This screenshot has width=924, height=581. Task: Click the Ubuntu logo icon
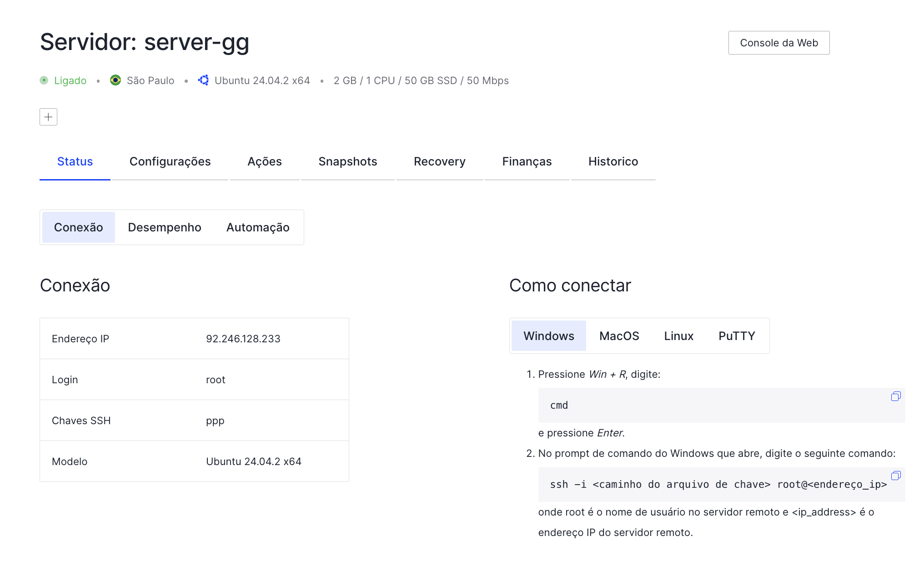pos(204,80)
